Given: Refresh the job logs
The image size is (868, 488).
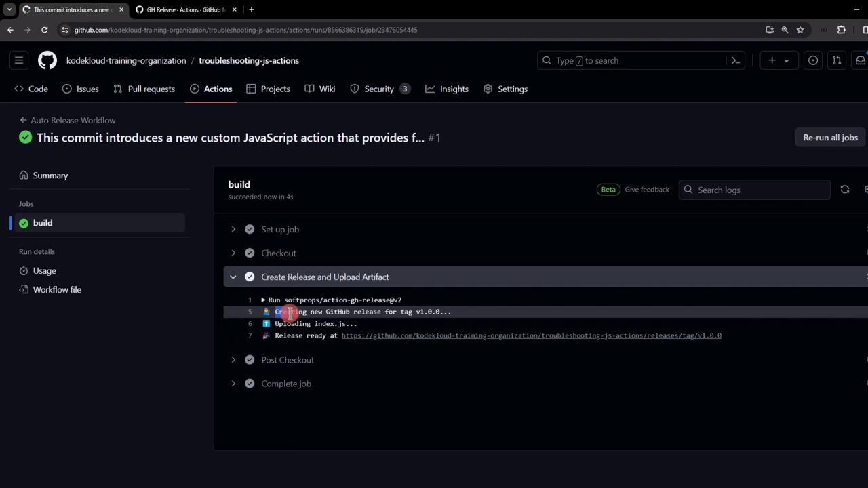Looking at the screenshot, I should [845, 190].
